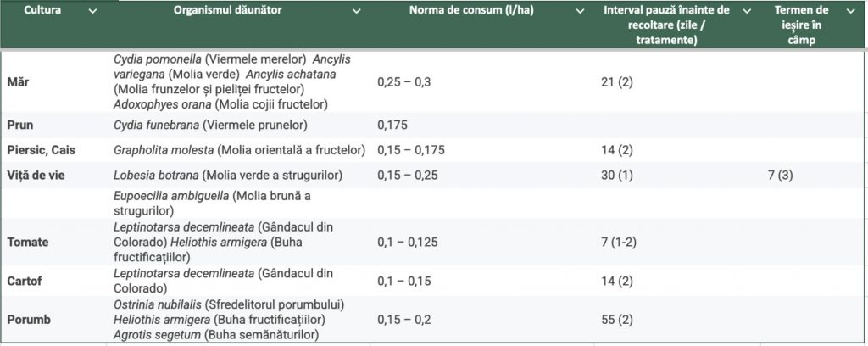868x346 pixels.
Task: Select the Porumb crop cell
Action: click(x=27, y=320)
